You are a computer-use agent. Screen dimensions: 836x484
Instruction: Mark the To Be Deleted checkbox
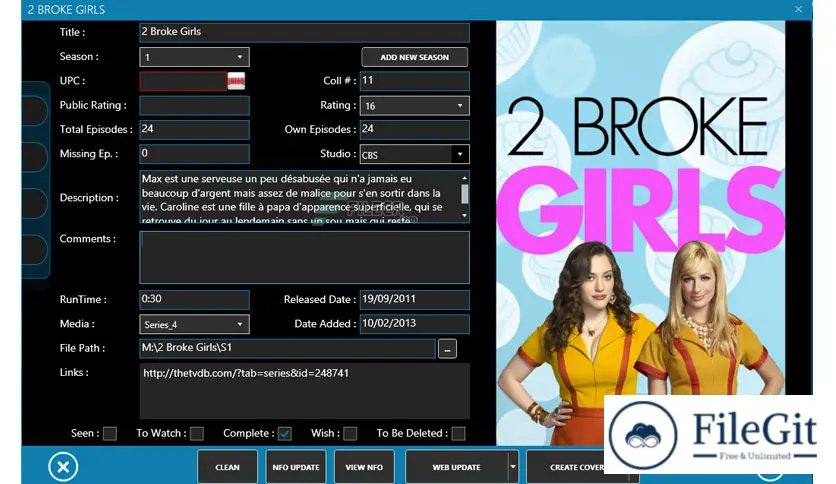click(x=459, y=433)
